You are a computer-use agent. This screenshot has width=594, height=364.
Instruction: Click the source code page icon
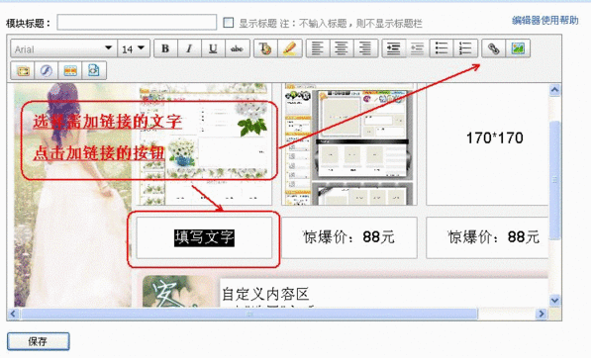[94, 71]
